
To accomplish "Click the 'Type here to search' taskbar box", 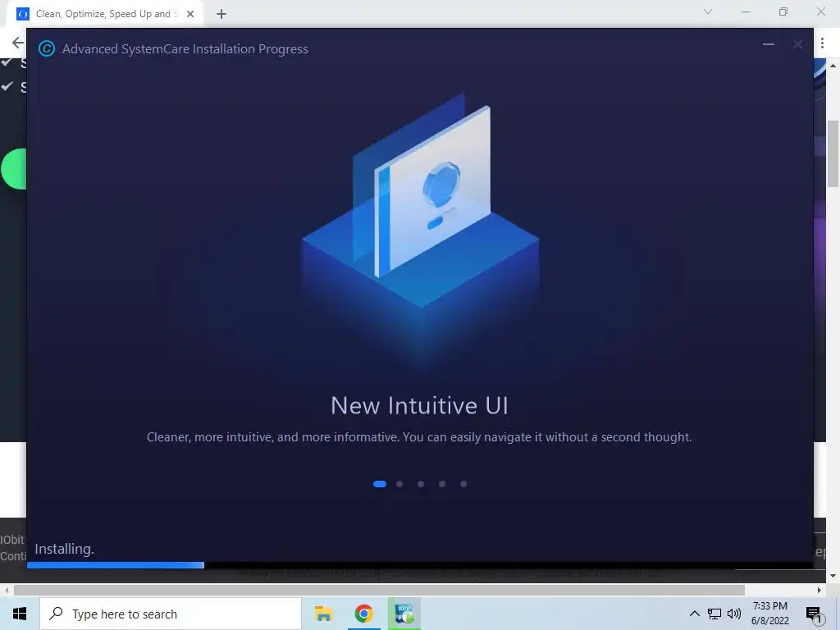I will click(x=171, y=614).
